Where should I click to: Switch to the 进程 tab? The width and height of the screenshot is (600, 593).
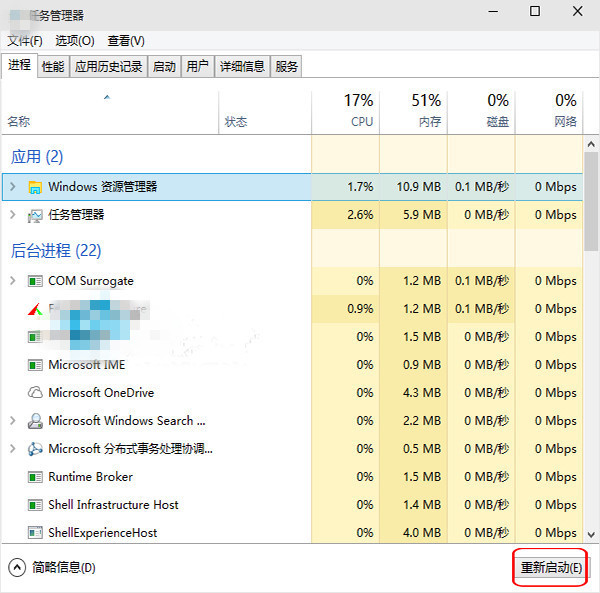(x=20, y=65)
